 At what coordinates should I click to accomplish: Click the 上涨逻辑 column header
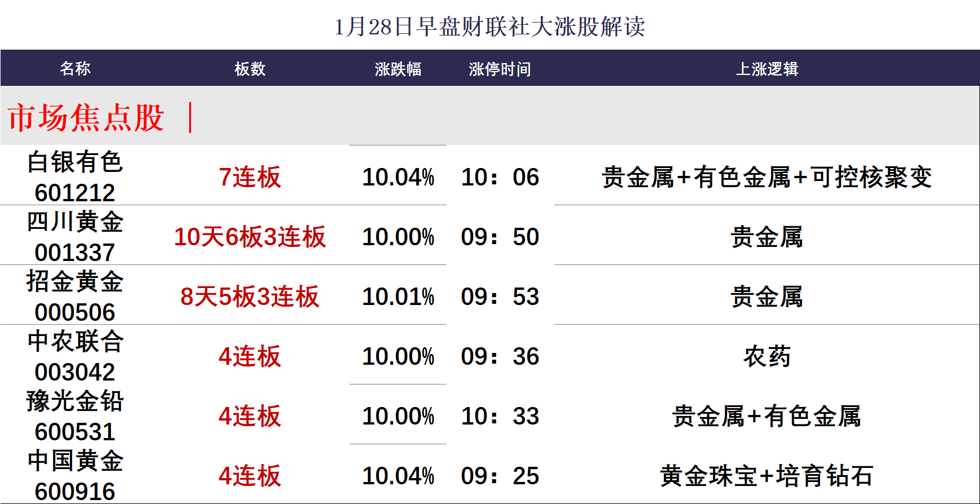point(767,69)
